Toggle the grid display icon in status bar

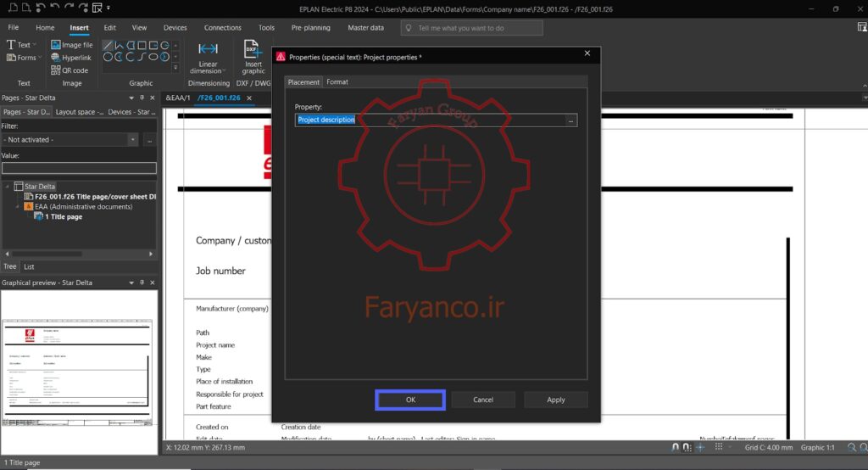719,447
